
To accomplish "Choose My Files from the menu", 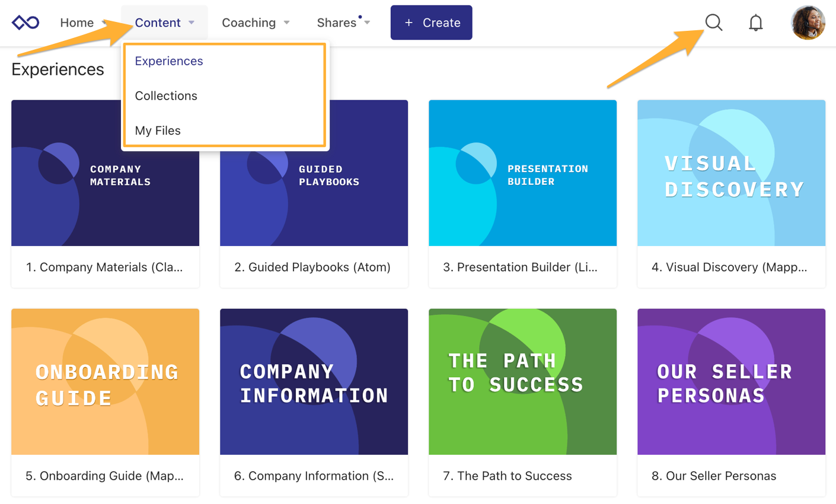I will 158,130.
